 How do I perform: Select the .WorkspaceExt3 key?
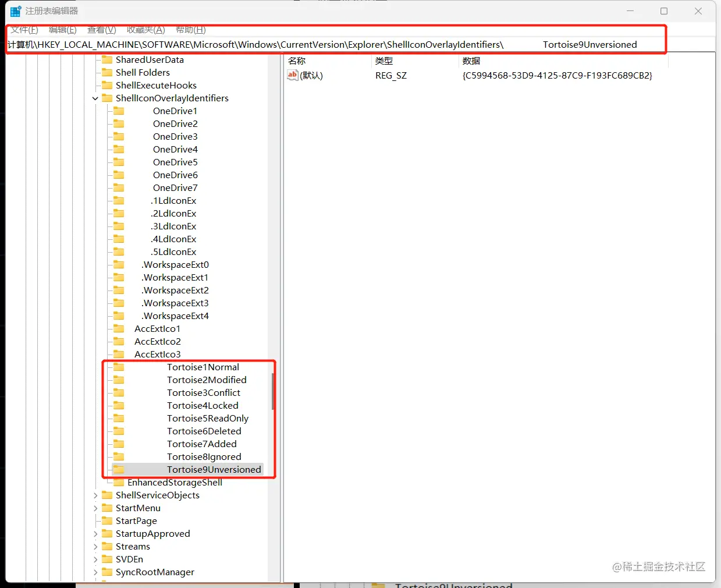(175, 303)
